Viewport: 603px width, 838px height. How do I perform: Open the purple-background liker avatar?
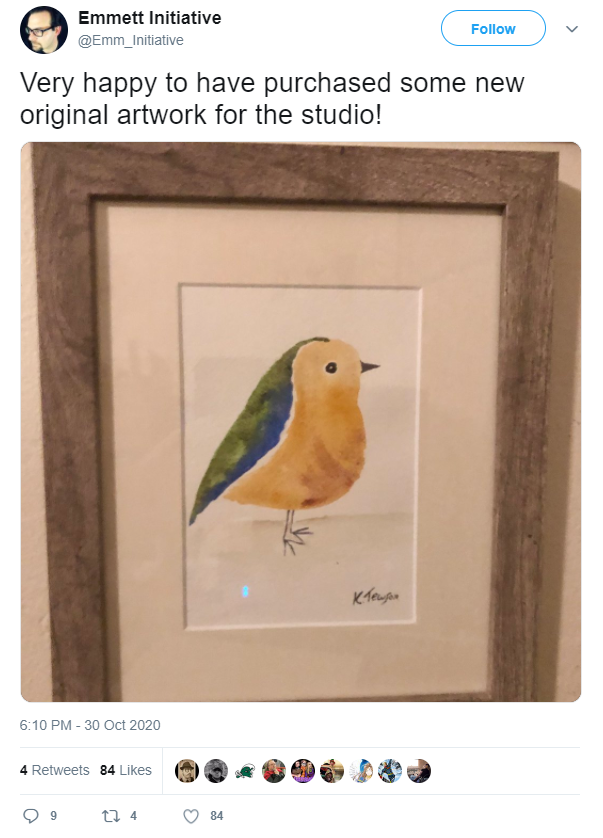point(303,771)
